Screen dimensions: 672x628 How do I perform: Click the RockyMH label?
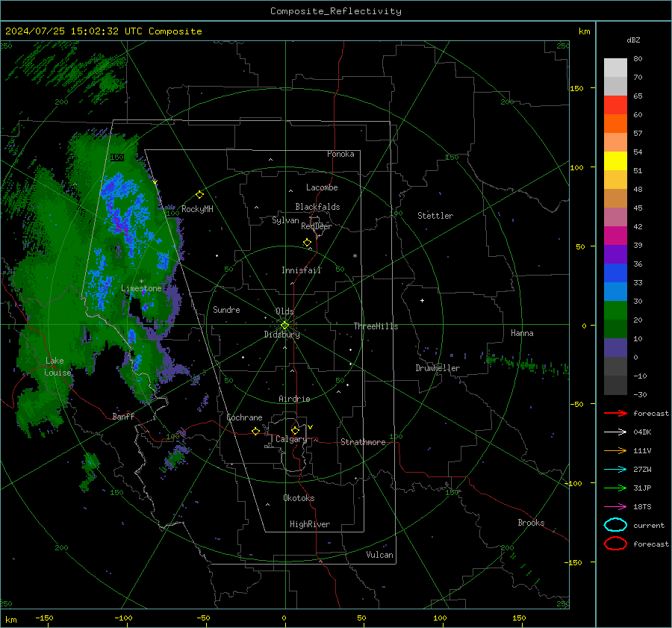tap(197, 209)
